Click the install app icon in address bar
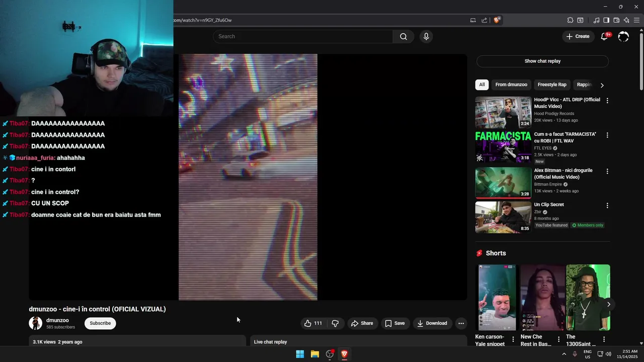644x362 pixels. click(x=473, y=20)
